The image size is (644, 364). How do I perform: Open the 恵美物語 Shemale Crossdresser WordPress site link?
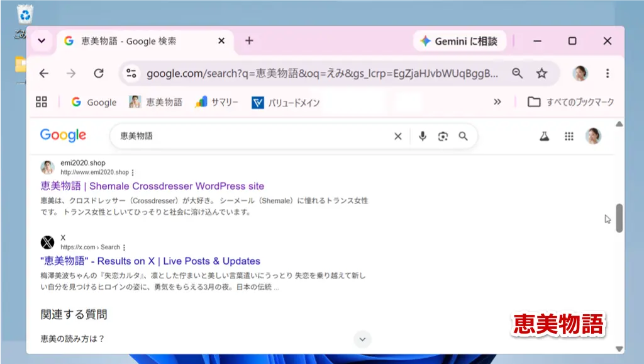(x=152, y=186)
